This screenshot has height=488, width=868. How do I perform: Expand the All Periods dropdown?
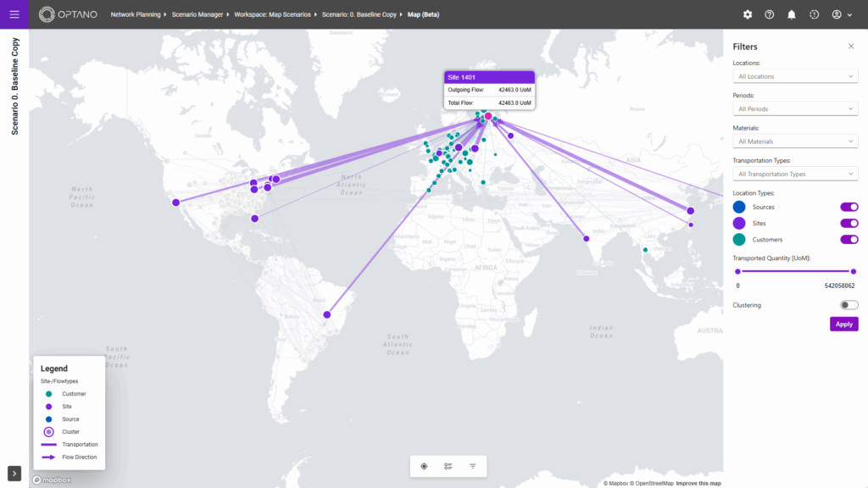pos(795,108)
